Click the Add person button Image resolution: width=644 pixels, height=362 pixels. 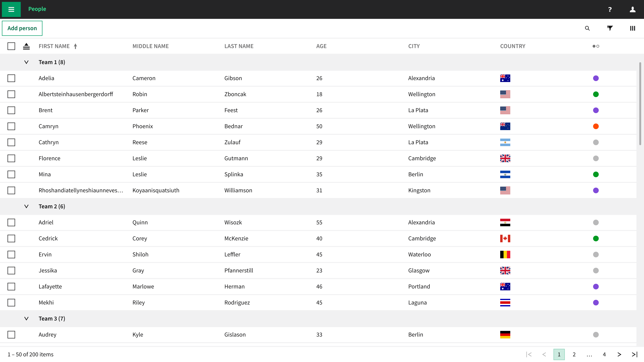tap(22, 28)
